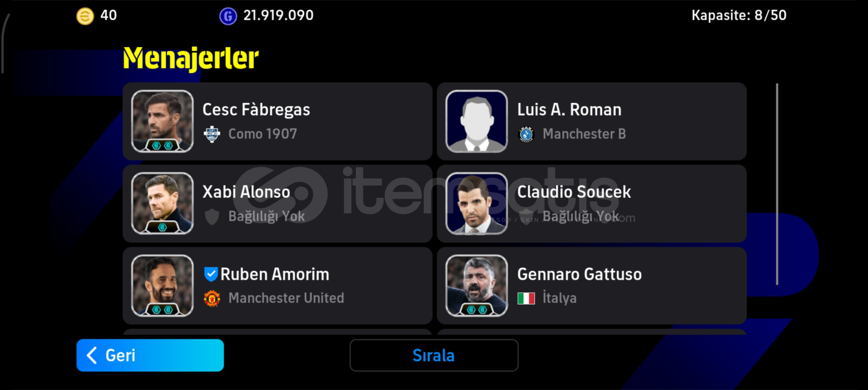Select Xabi Alonso portrait thumbnail
The height and width of the screenshot is (390, 868).
coord(162,203)
